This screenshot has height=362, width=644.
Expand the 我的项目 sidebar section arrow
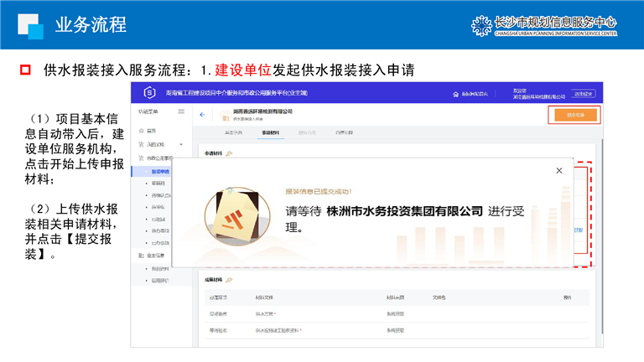181,145
